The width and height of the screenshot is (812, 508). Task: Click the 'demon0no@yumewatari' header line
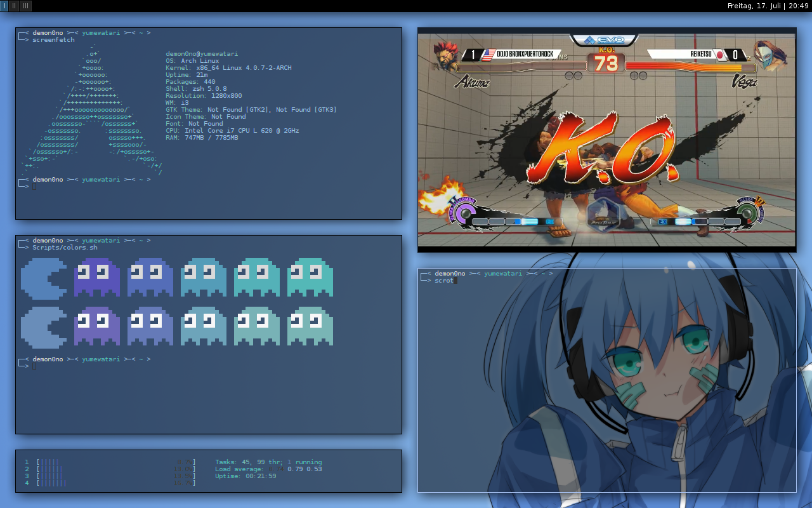202,54
